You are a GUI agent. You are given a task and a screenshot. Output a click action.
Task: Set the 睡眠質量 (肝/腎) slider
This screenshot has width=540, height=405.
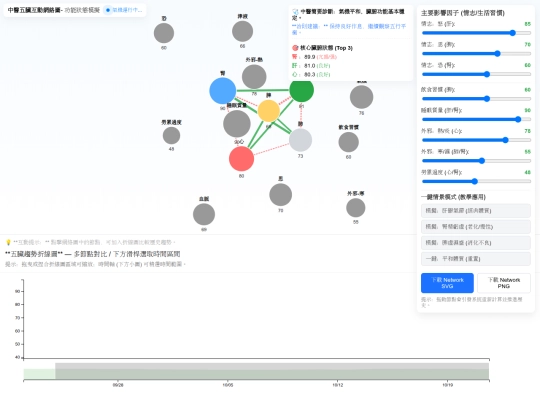click(x=476, y=120)
